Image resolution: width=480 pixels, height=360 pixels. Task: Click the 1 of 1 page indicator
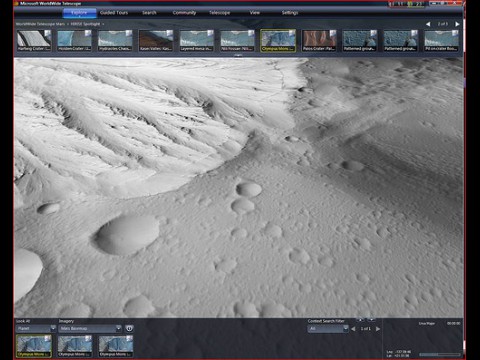tap(366, 329)
